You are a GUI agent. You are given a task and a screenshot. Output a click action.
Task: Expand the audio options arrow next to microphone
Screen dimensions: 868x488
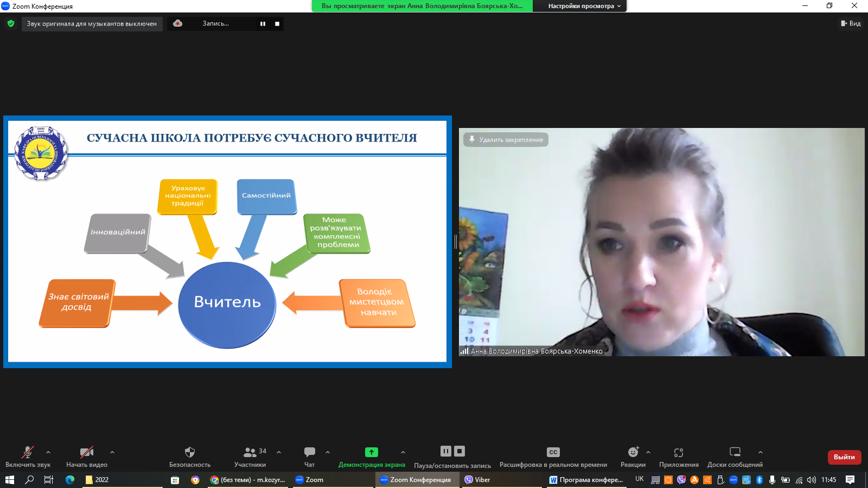[x=48, y=452]
